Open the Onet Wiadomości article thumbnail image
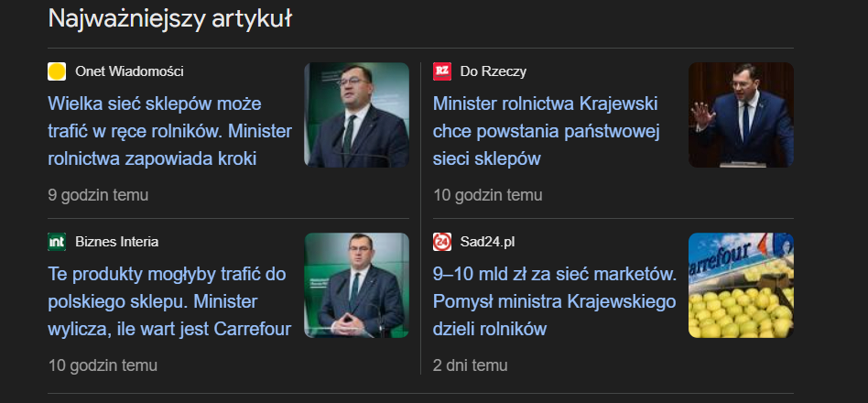Viewport: 868px width, 403px height. coord(356,114)
